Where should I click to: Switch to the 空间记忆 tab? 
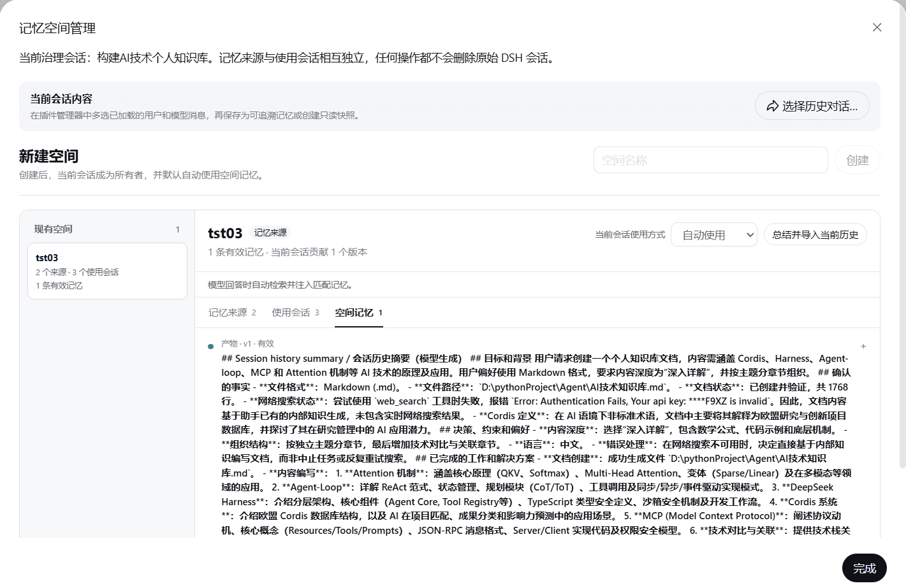point(359,312)
